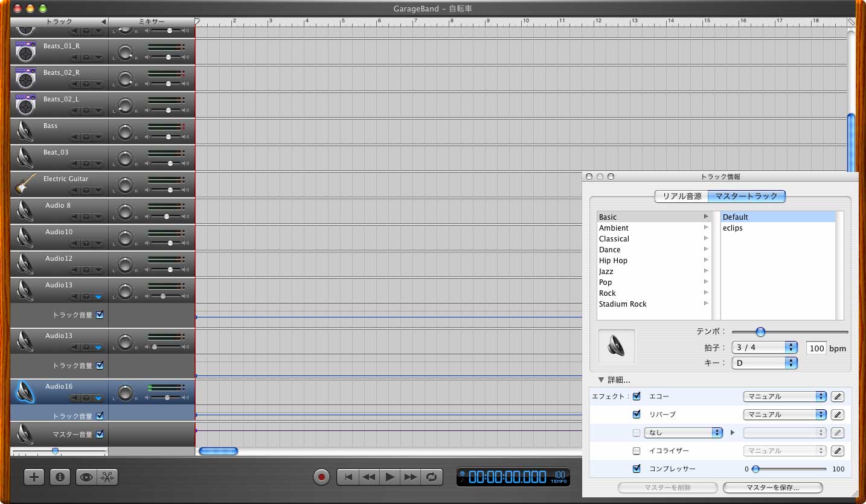Viewport: 866px width, 504px height.
Task: Uncheck the コンプレッサー checkbox
Action: click(x=637, y=469)
